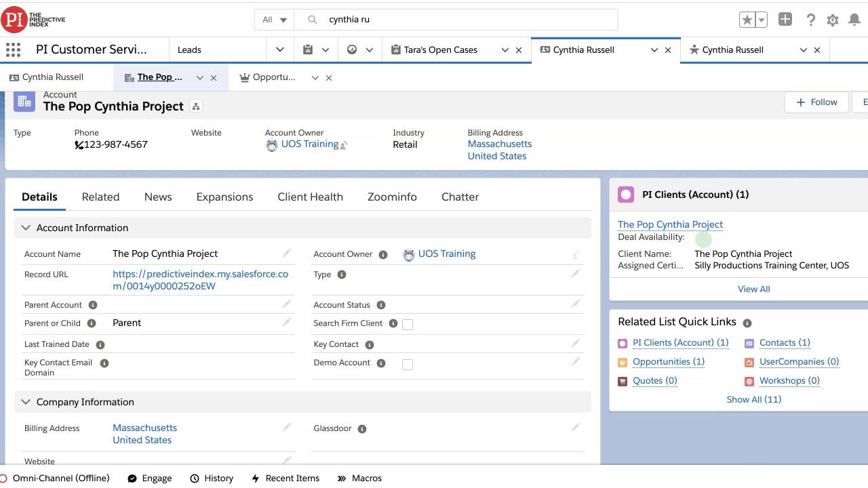Click The Predictive Index logo
Image resolution: width=868 pixels, height=488 pixels.
tap(34, 20)
